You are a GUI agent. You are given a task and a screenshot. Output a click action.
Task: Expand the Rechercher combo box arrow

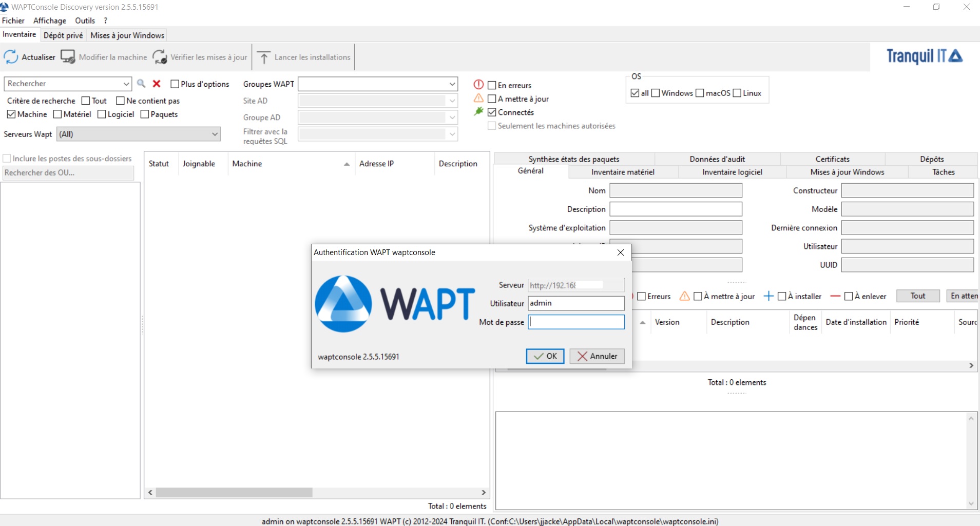[126, 84]
